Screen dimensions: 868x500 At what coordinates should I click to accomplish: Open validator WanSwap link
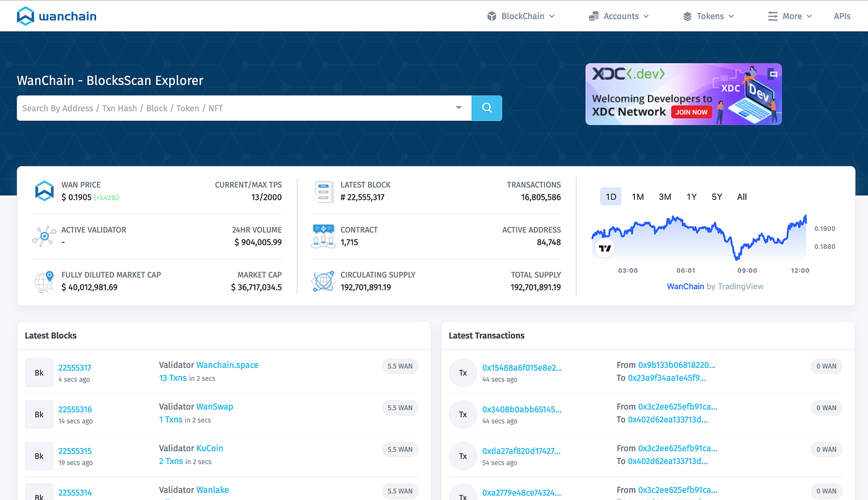pyautogui.click(x=215, y=406)
